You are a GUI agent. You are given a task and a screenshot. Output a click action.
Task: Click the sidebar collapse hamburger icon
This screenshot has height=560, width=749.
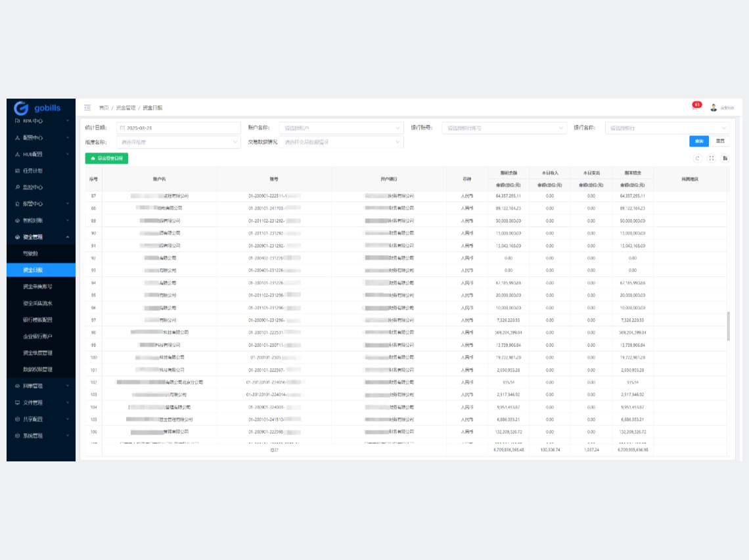point(87,108)
